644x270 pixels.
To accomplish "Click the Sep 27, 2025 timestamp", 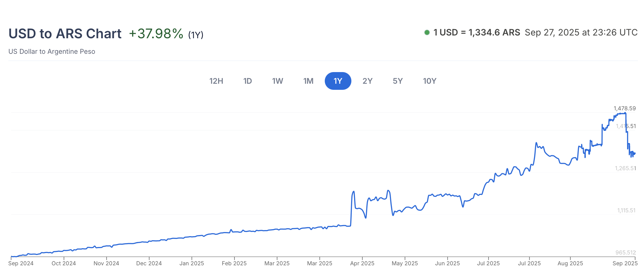I will tap(581, 32).
